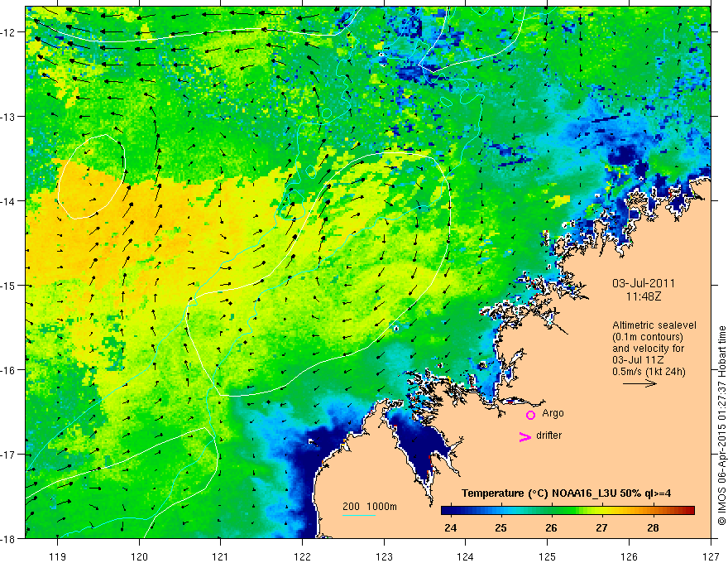Image resolution: width=728 pixels, height=563 pixels.
Task: Click latitude axis label -14
Action: click(x=8, y=201)
